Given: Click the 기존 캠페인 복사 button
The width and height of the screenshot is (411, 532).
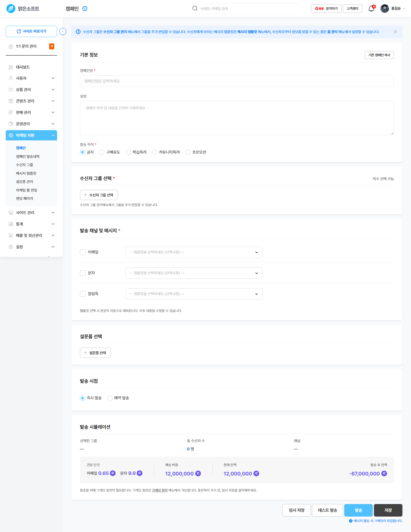Looking at the screenshot, I should [x=379, y=55].
